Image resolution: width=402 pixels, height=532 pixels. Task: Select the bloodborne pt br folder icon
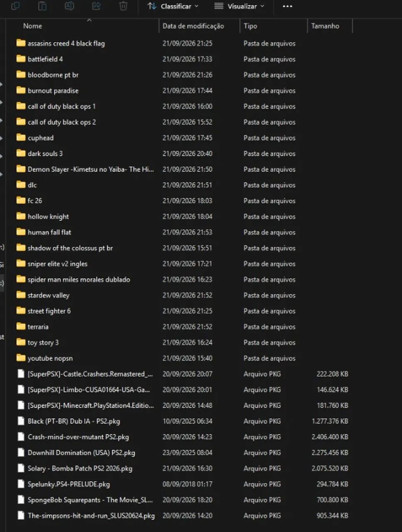[x=21, y=75]
